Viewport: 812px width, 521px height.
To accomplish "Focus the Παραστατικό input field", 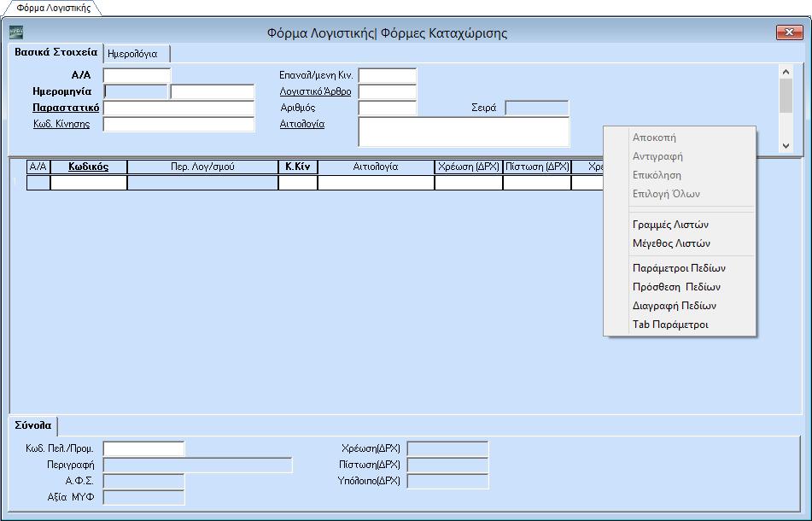I will pos(178,108).
